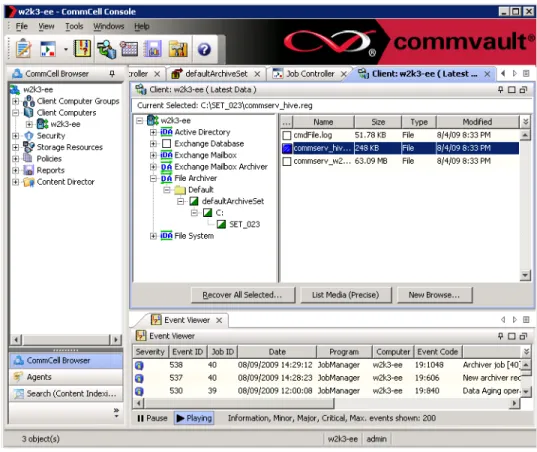Click the notepad-with-pencil toolbar icon
Screen dimensions: 537x452
(23, 49)
